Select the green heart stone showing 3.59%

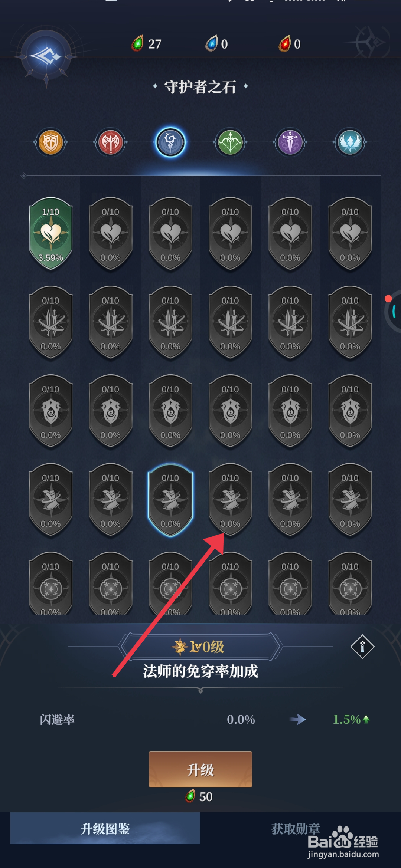click(x=51, y=233)
